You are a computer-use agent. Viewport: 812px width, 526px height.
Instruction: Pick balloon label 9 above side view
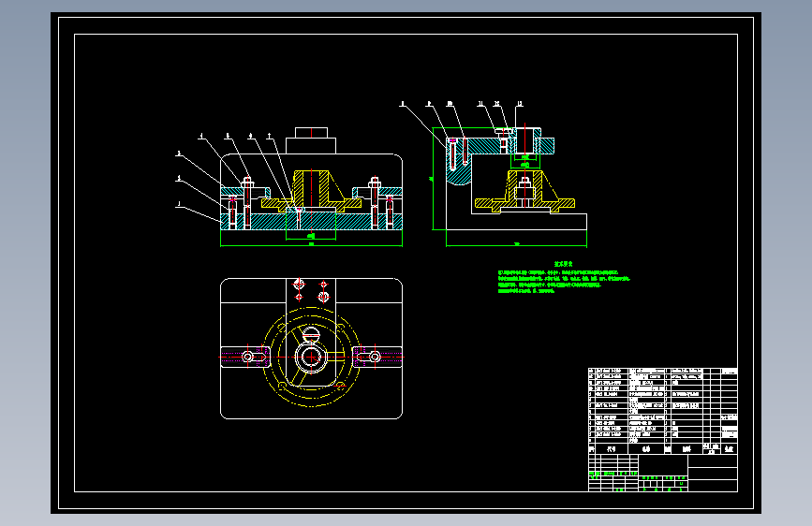point(429,104)
